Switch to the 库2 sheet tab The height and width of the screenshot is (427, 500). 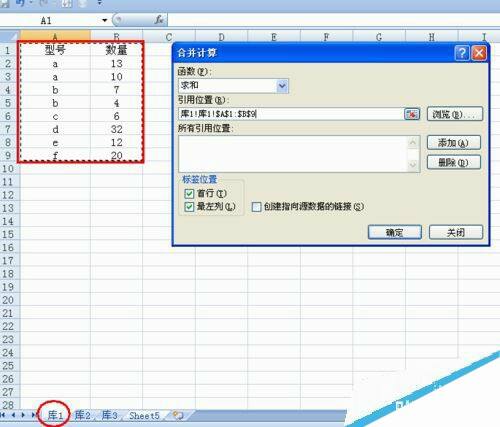pos(82,415)
